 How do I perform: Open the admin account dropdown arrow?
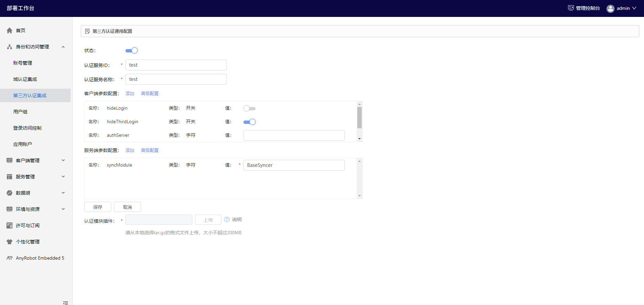coord(634,8)
